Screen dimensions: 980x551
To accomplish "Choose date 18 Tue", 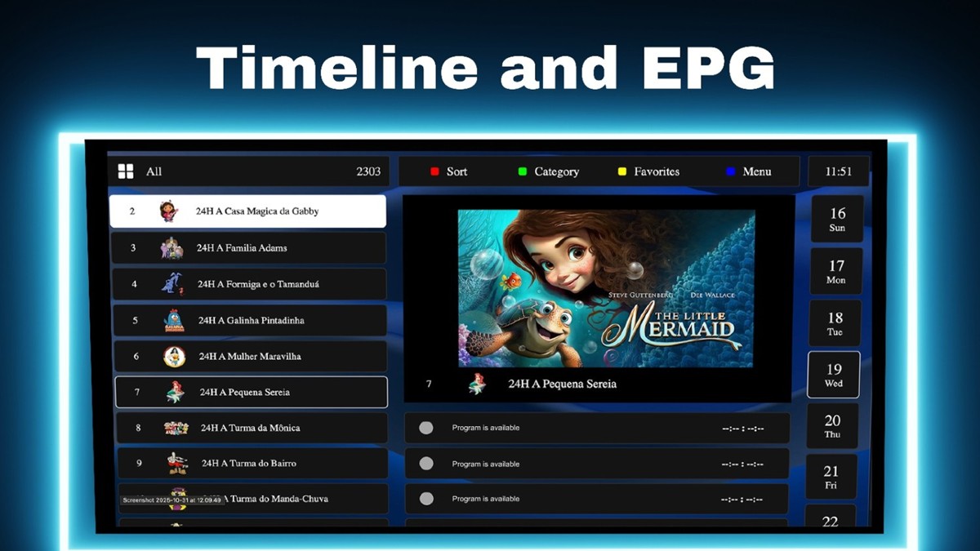I will click(x=835, y=323).
